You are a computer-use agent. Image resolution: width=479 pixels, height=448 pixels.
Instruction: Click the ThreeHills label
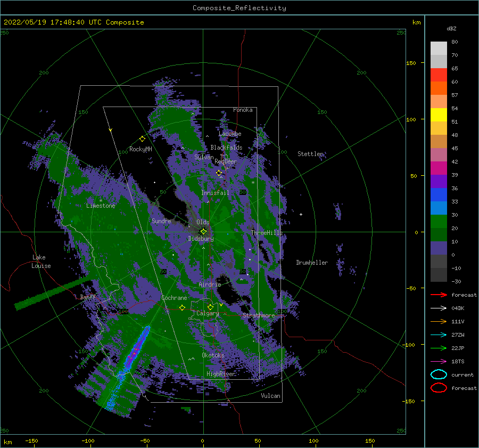[x=267, y=233]
